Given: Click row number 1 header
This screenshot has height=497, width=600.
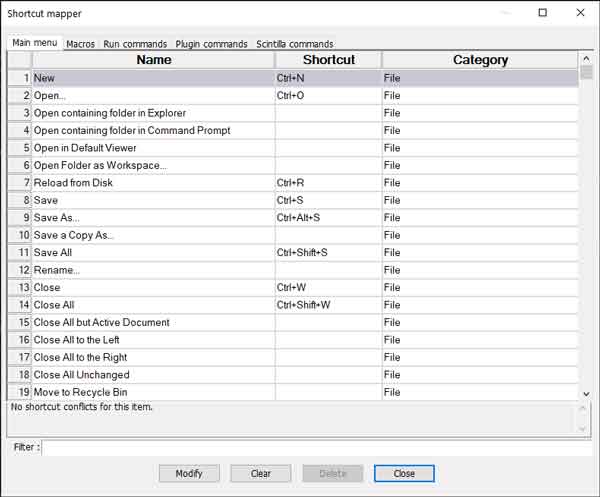Looking at the screenshot, I should click(20, 78).
